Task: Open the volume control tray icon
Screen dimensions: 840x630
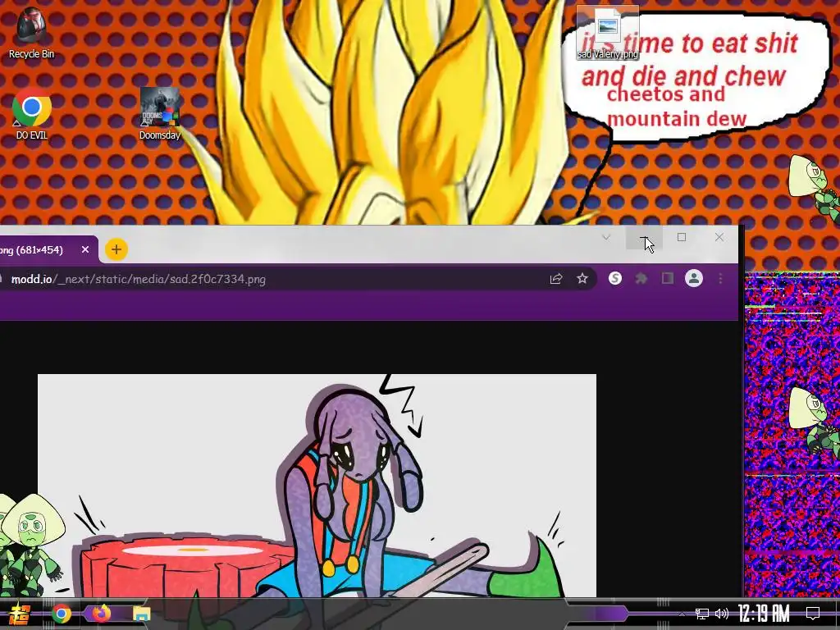Action: (x=722, y=614)
